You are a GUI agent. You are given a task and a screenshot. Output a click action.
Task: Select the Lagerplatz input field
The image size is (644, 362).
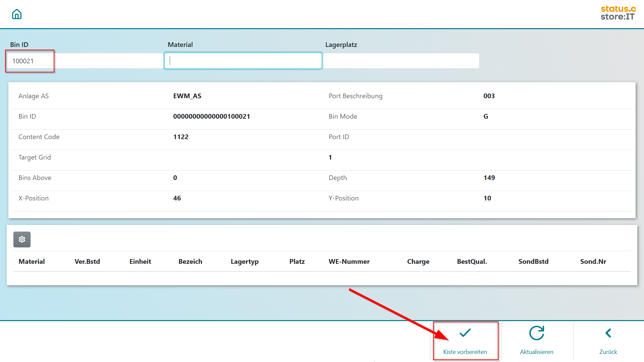pyautogui.click(x=401, y=61)
